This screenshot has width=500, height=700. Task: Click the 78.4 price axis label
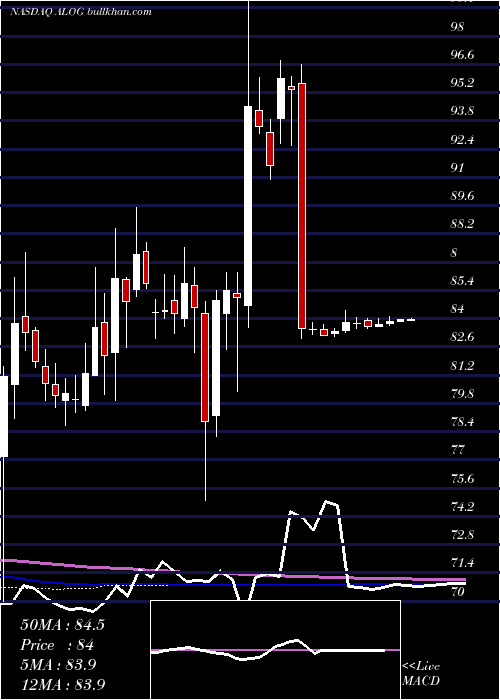[462, 422]
